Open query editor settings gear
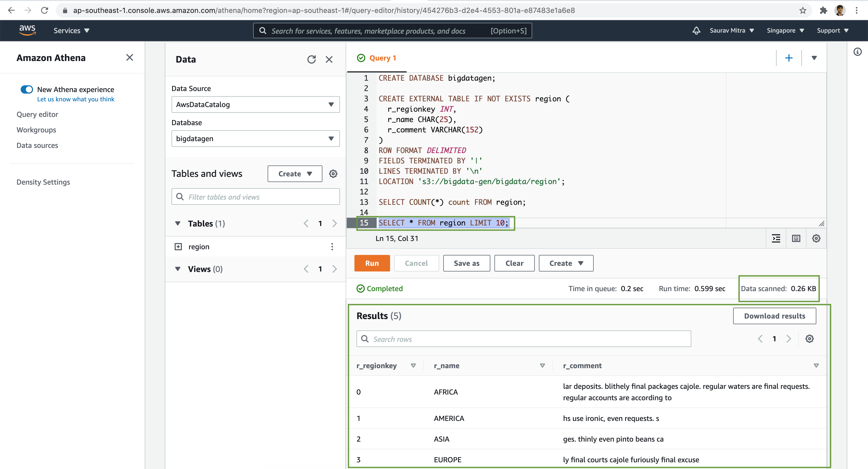Screen dimensions: 868x469 coord(816,238)
